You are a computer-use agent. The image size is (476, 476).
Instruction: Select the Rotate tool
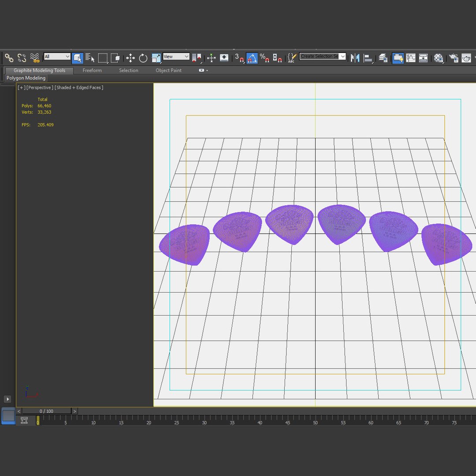tap(143, 58)
